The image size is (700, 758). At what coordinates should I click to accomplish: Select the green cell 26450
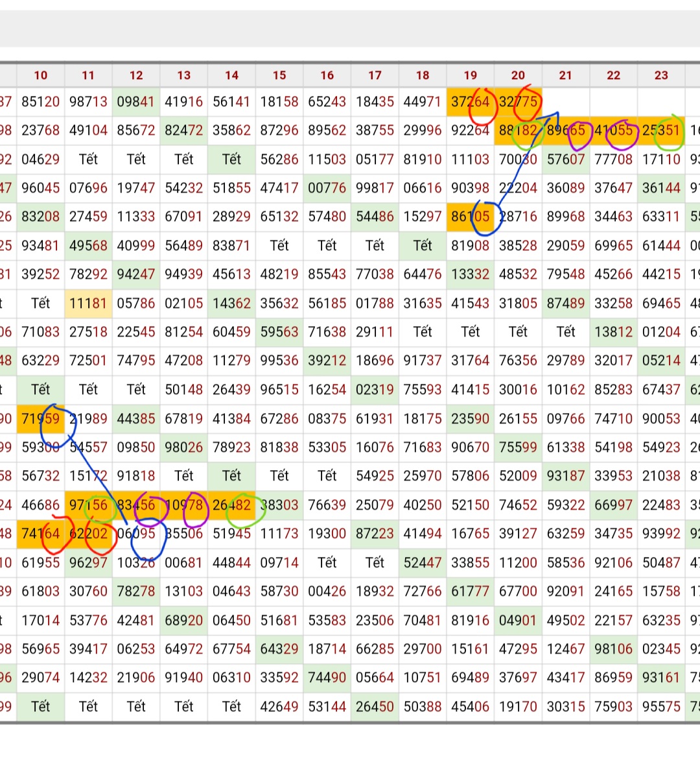(x=375, y=707)
